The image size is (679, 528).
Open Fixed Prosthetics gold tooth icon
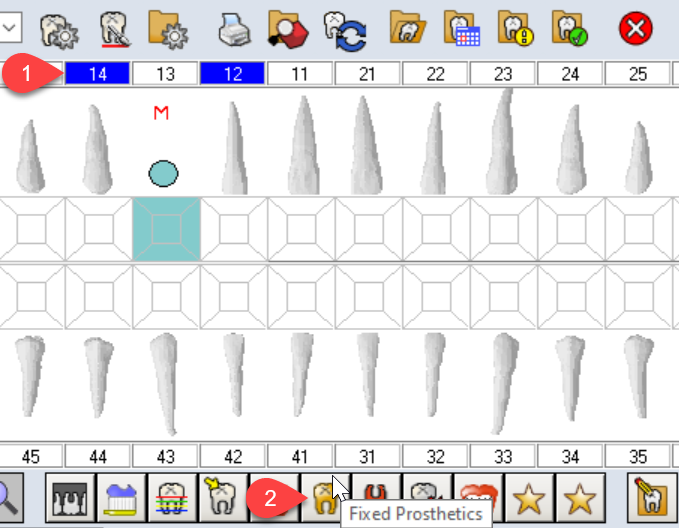pos(324,498)
